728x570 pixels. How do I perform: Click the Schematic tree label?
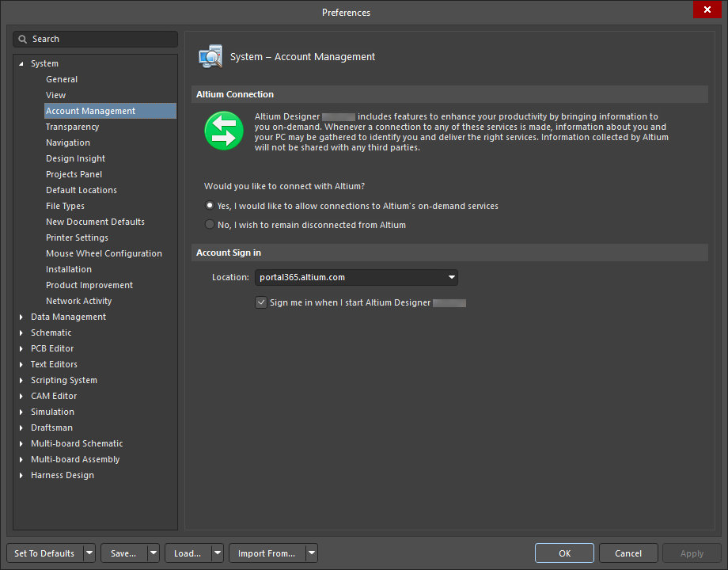51,332
